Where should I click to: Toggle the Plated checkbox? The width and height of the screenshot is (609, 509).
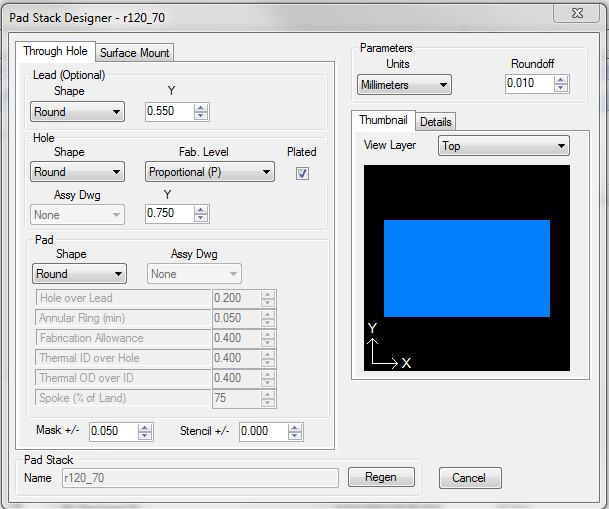pos(302,172)
